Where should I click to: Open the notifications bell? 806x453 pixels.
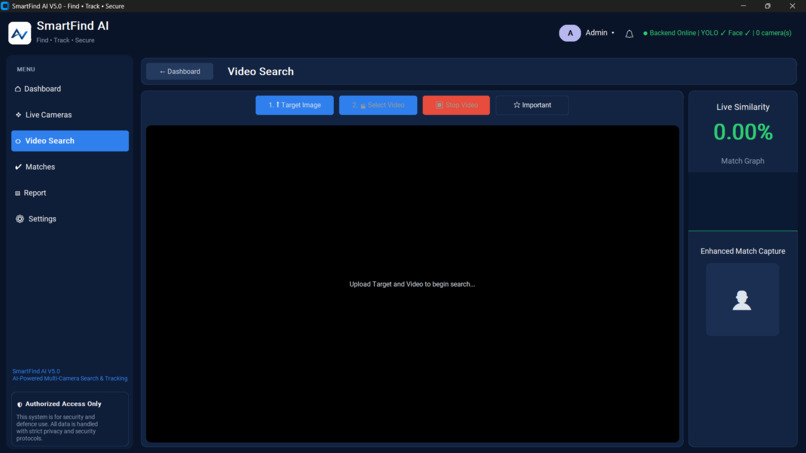point(629,34)
